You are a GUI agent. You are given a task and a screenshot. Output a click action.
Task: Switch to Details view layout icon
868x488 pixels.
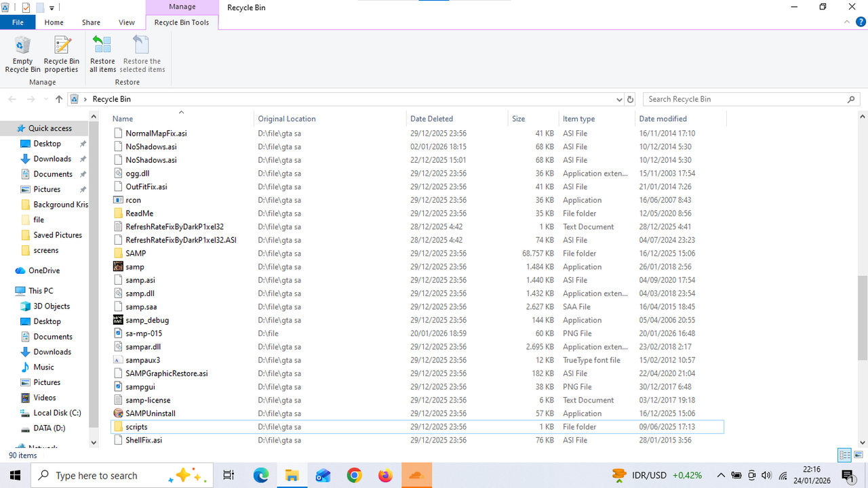coord(845,455)
